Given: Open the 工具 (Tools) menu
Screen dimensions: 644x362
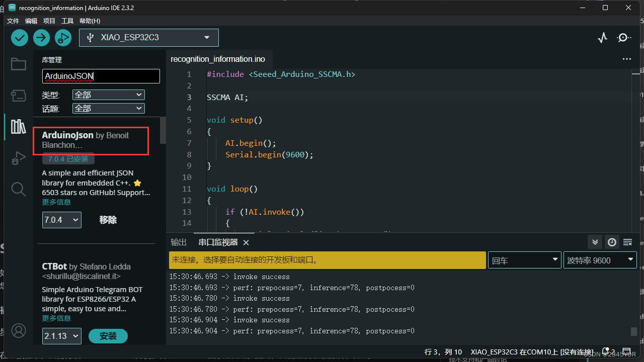Looking at the screenshot, I should coord(67,21).
